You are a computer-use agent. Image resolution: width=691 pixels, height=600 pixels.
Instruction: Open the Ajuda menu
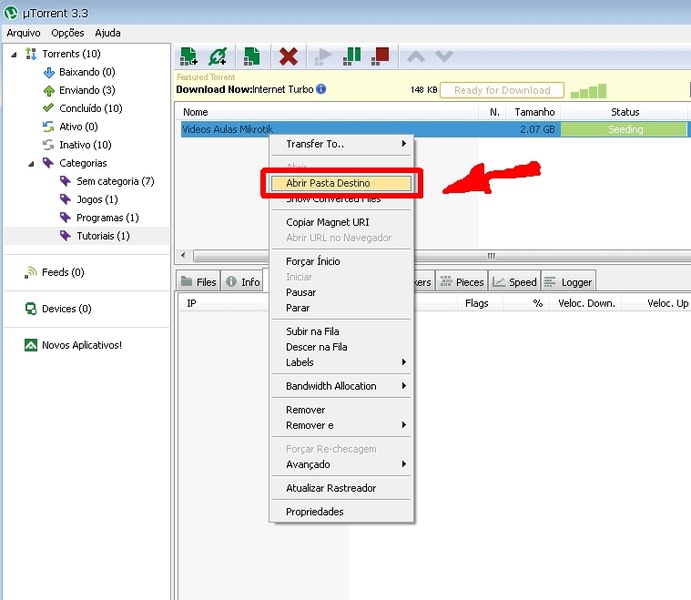[x=108, y=33]
